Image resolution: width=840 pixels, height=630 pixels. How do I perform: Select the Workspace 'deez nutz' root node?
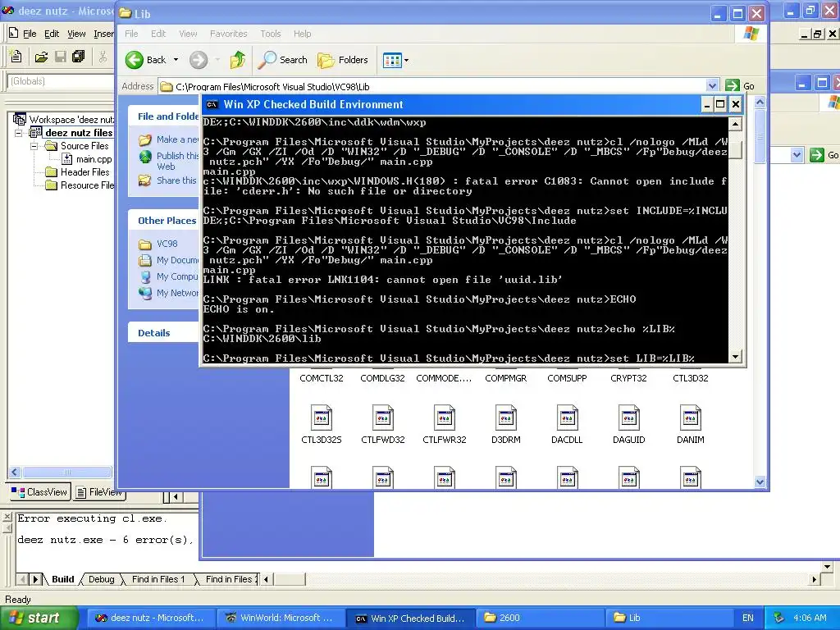pos(71,120)
